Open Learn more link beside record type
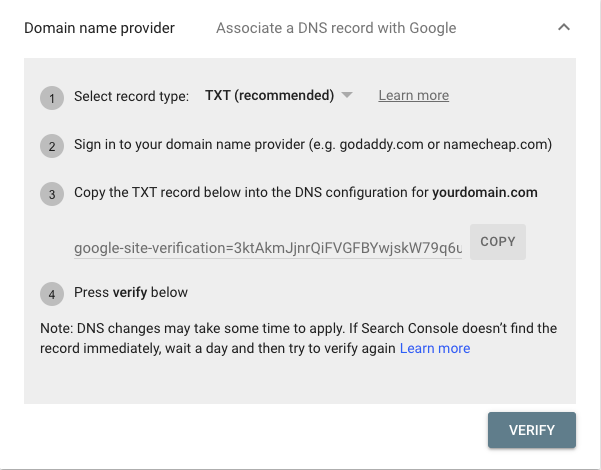The height and width of the screenshot is (470, 601). tap(414, 95)
